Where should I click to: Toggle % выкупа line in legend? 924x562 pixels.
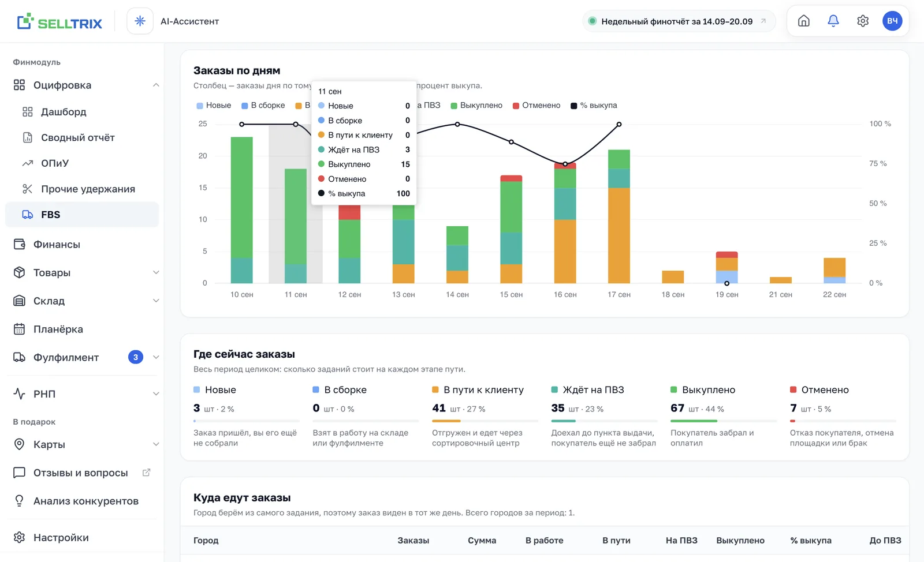[594, 106]
